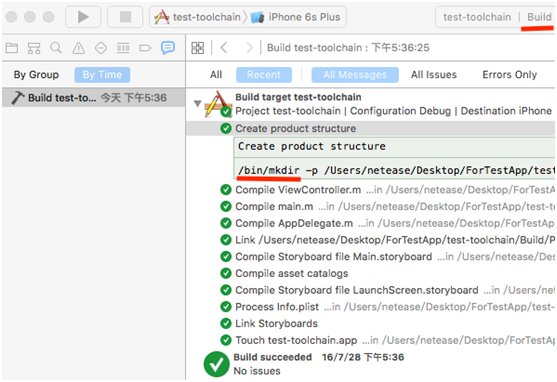Show the Project navigator folder icon
This screenshot has height=382, width=557.
[x=12, y=48]
